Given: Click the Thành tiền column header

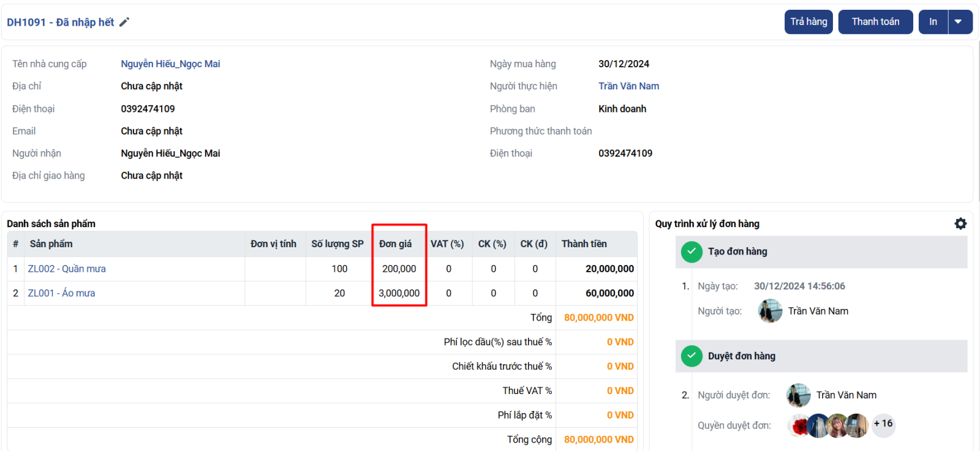Looking at the screenshot, I should pos(584,244).
